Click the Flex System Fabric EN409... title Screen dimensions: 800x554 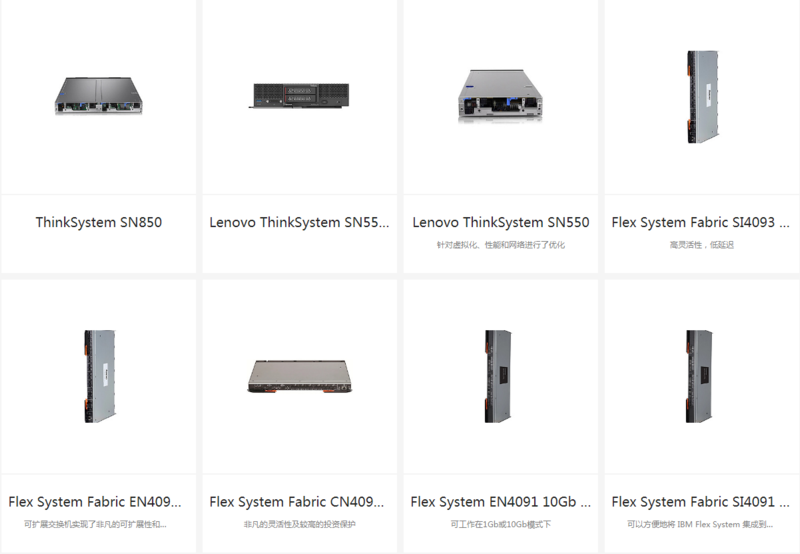[95, 502]
